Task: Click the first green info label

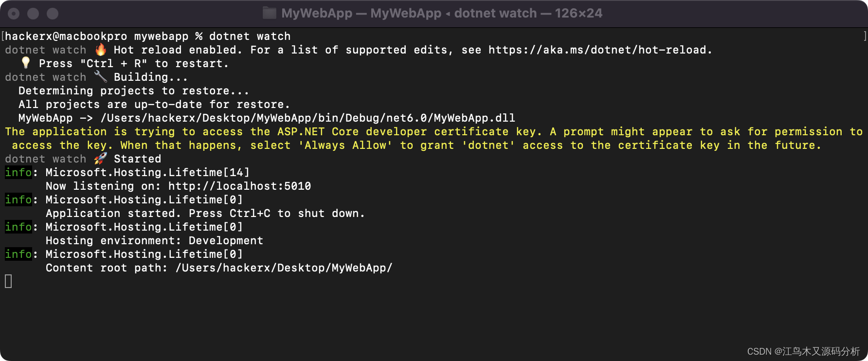Action: coord(18,172)
